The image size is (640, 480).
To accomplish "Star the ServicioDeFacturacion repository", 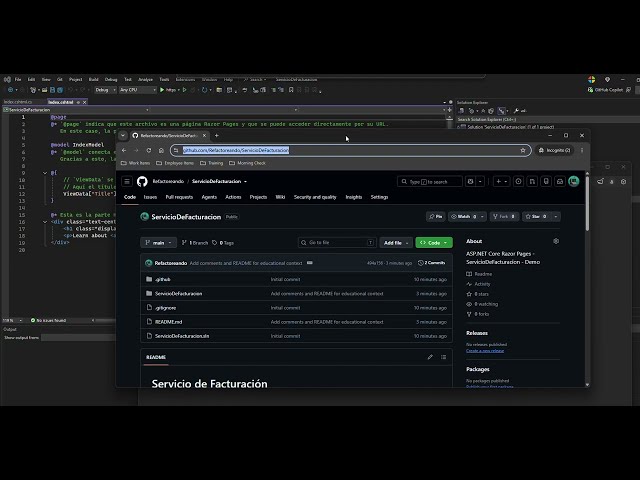I will point(536,216).
